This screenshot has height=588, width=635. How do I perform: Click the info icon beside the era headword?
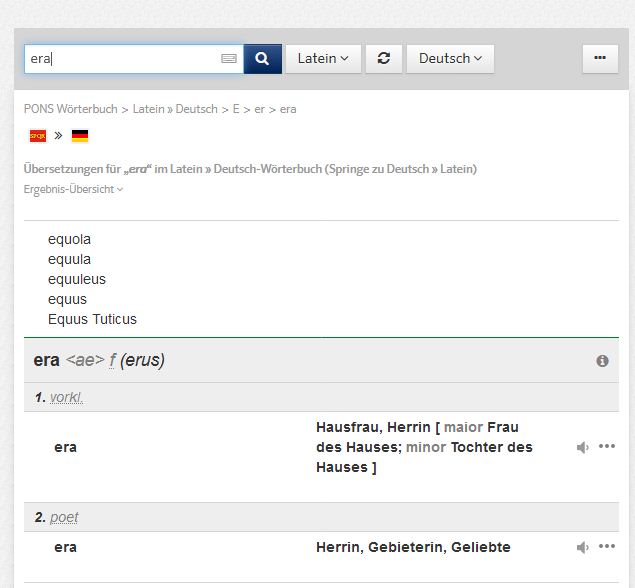[602, 361]
